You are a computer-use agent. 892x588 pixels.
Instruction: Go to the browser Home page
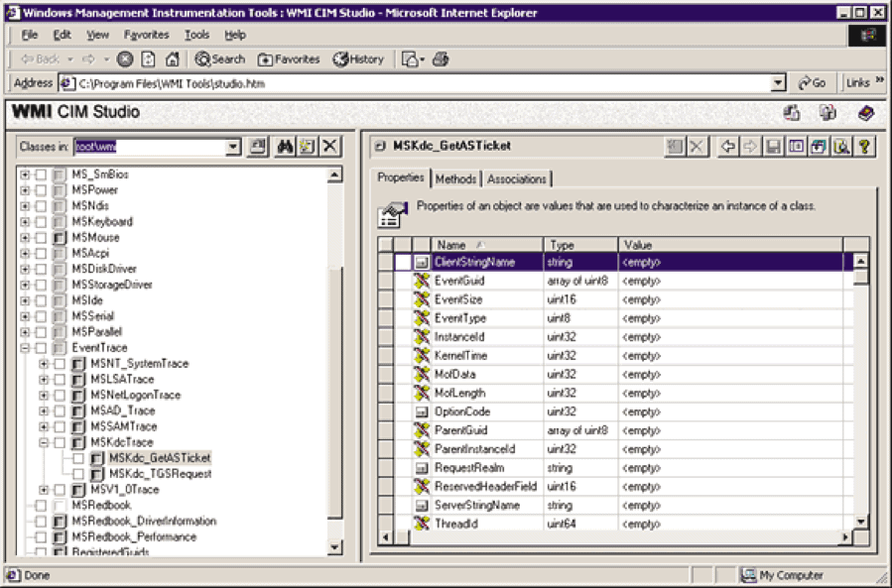[x=172, y=59]
